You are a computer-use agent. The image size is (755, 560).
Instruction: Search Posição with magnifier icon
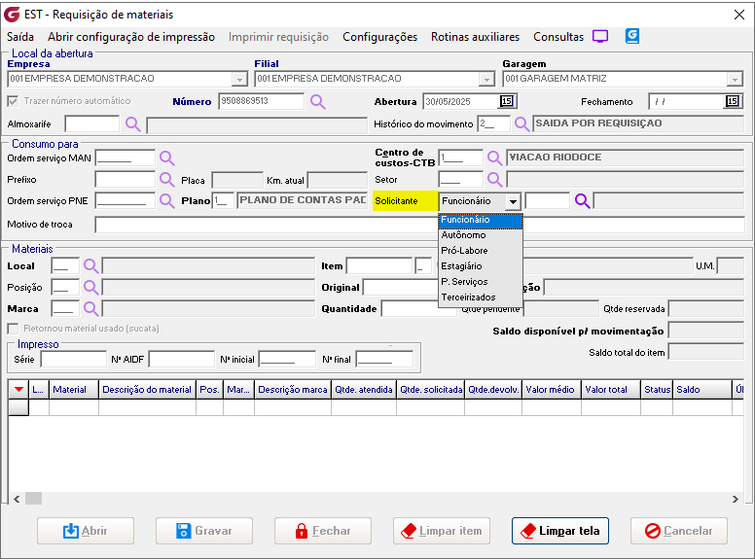coord(91,287)
